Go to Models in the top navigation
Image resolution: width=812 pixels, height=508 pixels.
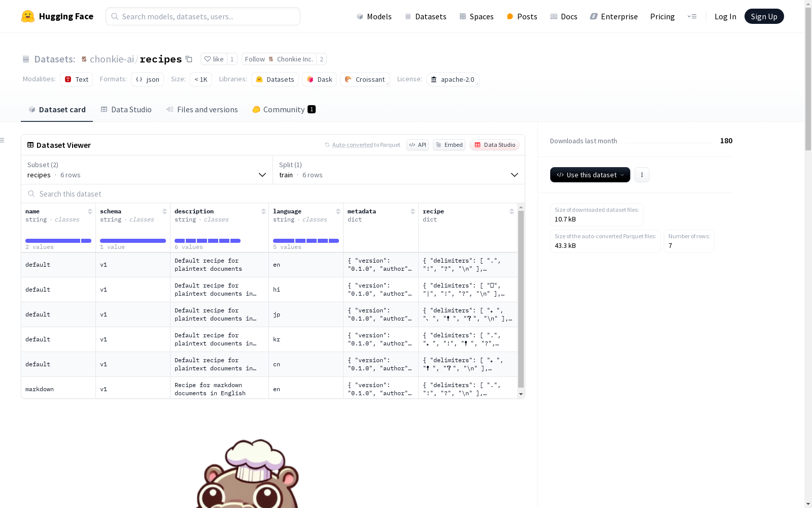tap(374, 16)
